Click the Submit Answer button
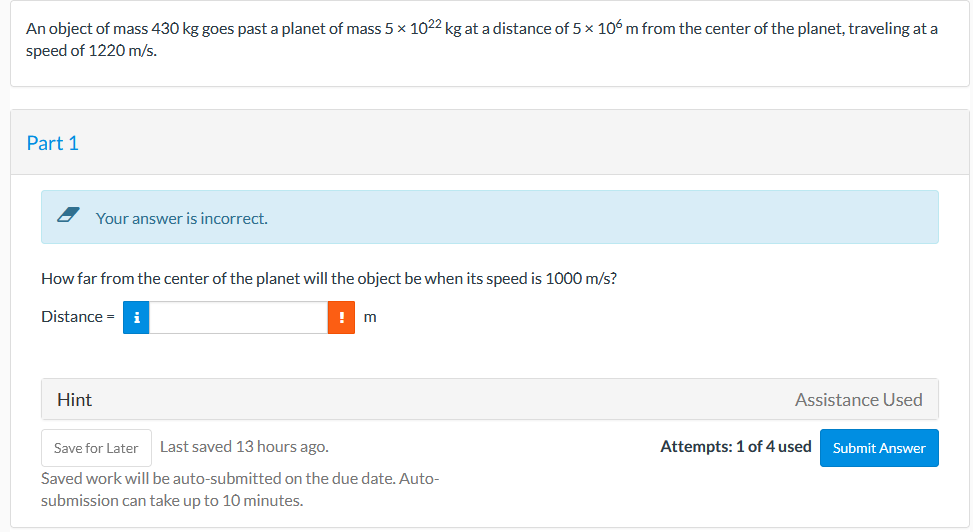The image size is (973, 532). 879,448
